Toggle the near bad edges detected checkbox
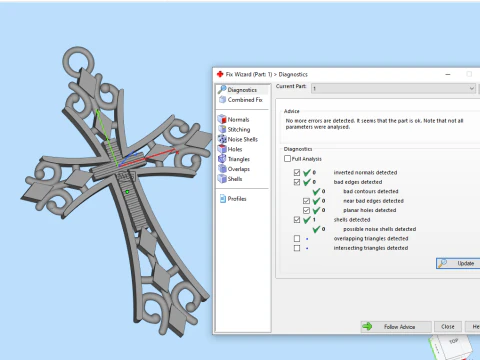480x360 pixels. 306,201
